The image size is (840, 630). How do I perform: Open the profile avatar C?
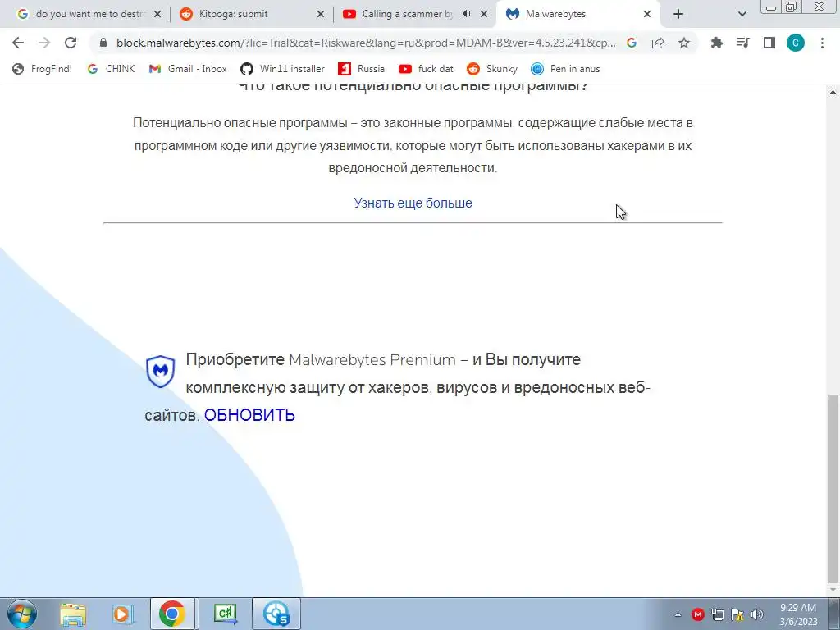[x=796, y=43]
